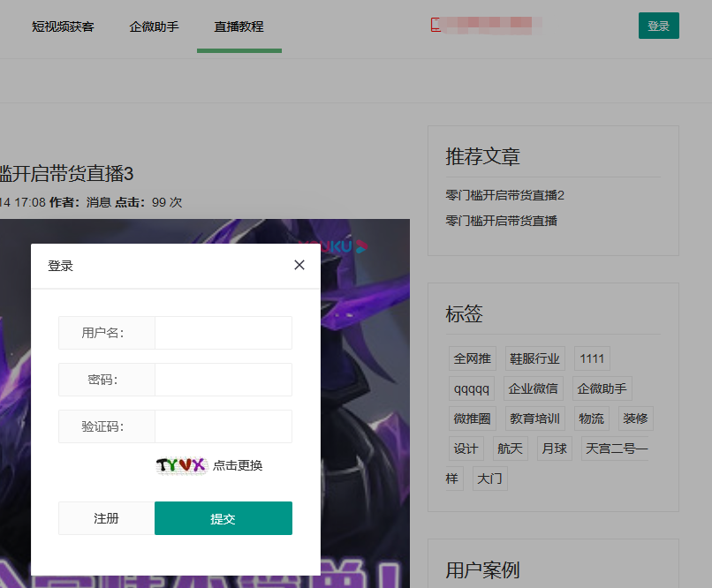This screenshot has height=588, width=712.
Task: Click the 登录 dialog title text
Action: click(60, 266)
